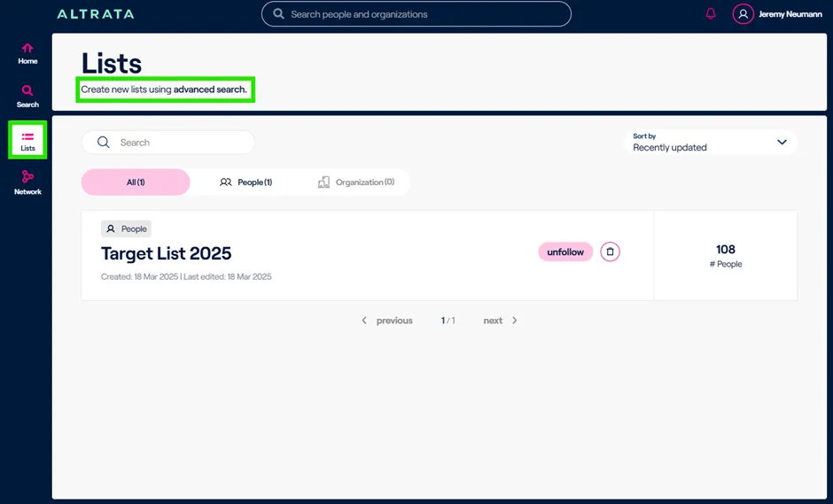Click the lists Search input field

tap(167, 143)
